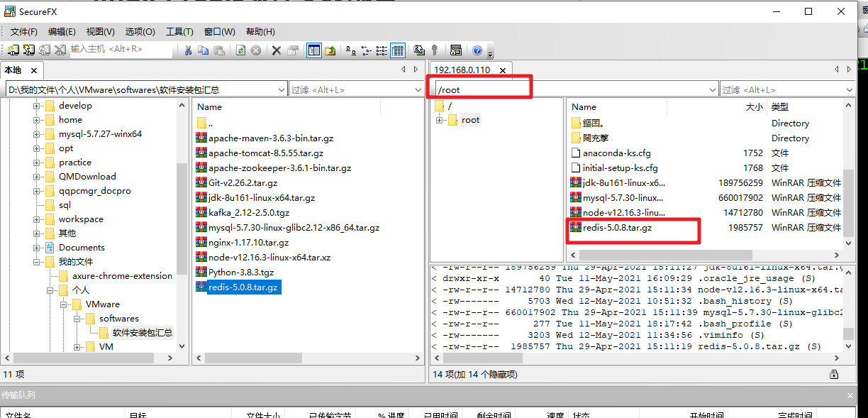Open the session manager toolbar icon

tap(456, 50)
